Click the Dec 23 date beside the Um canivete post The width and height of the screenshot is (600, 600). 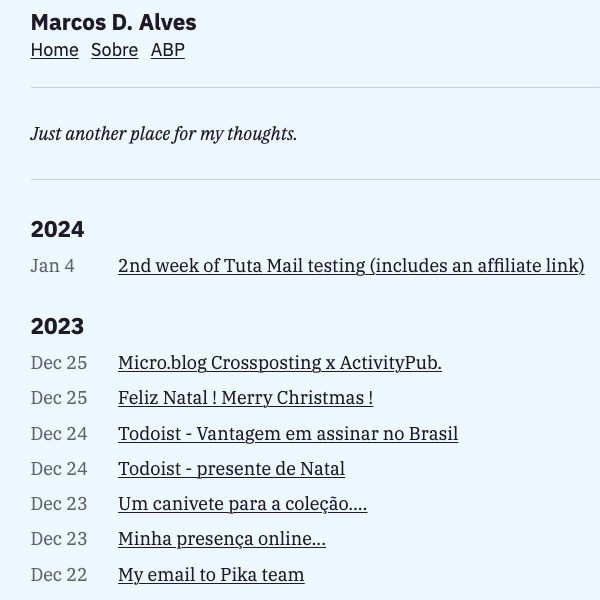pyautogui.click(x=59, y=504)
